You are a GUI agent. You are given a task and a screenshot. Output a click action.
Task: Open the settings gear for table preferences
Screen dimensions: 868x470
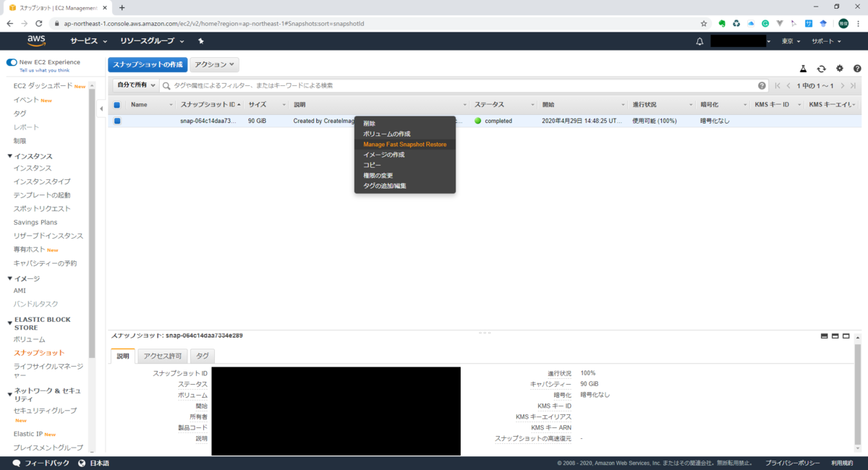[840, 69]
